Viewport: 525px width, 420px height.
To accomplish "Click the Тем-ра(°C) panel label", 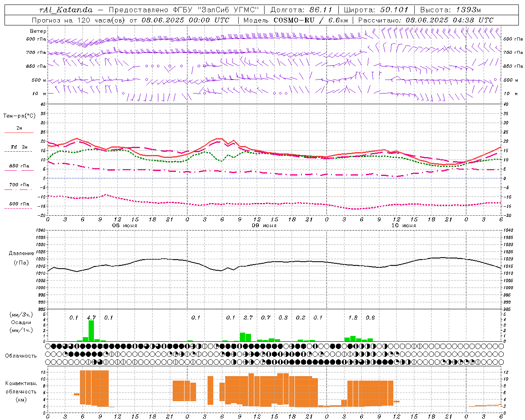I will 19,116.
